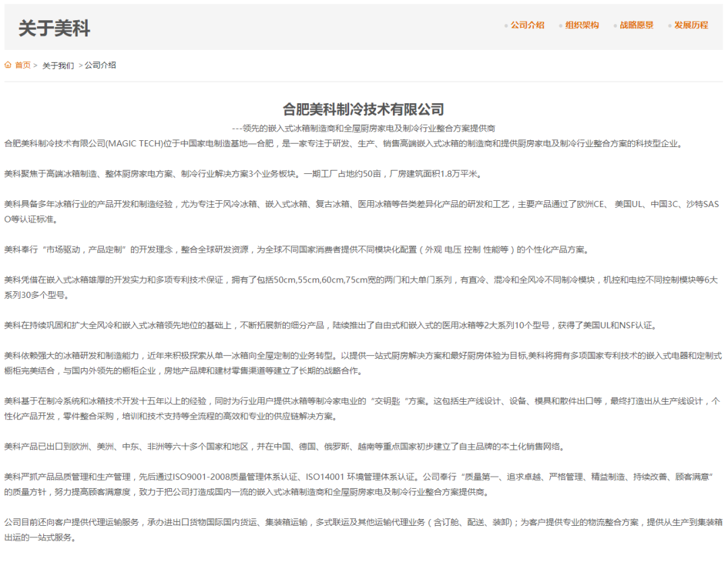Image resolution: width=728 pixels, height=569 pixels.
Task: Click the paragraph with the 50cm,55cm,60cm,75cm series
Action: (x=361, y=287)
